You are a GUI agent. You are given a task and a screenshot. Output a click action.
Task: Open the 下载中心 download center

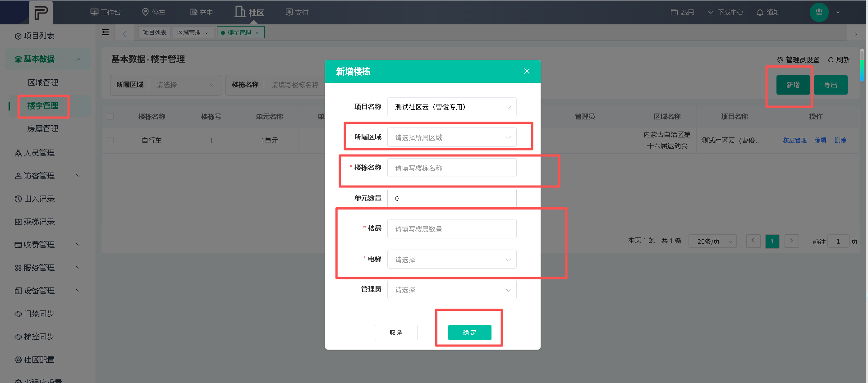tap(725, 12)
